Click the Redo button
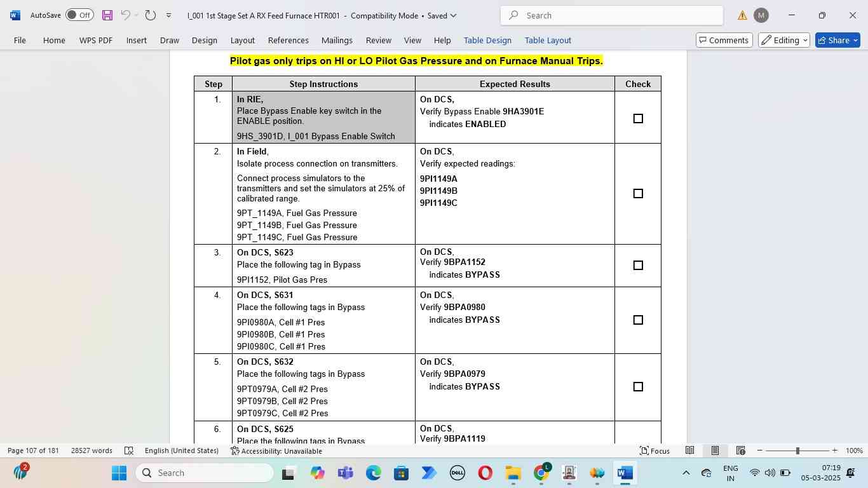Viewport: 868px width, 488px height. [x=151, y=15]
